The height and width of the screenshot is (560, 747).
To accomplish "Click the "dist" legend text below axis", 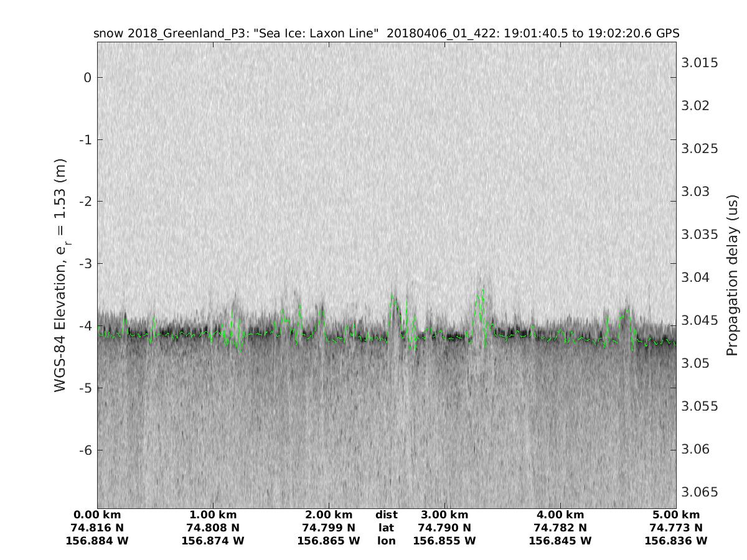I will tap(387, 515).
